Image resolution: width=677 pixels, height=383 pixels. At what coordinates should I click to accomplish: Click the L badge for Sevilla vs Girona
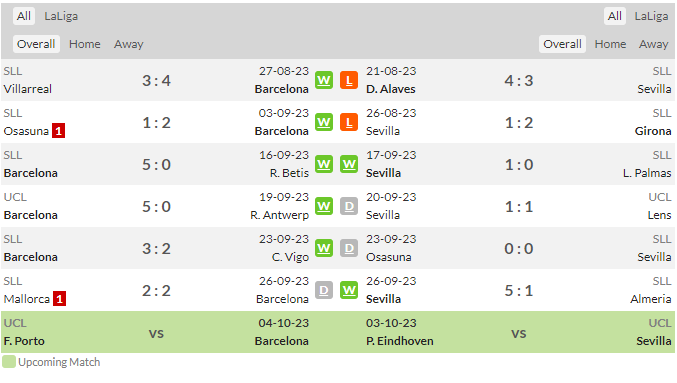(x=349, y=122)
